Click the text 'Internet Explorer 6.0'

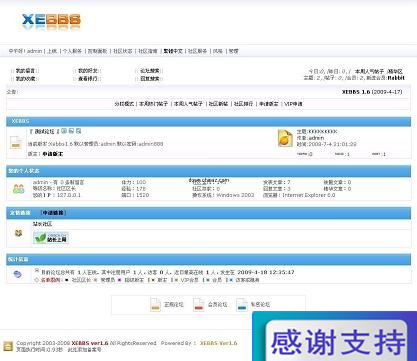pyautogui.click(x=309, y=195)
